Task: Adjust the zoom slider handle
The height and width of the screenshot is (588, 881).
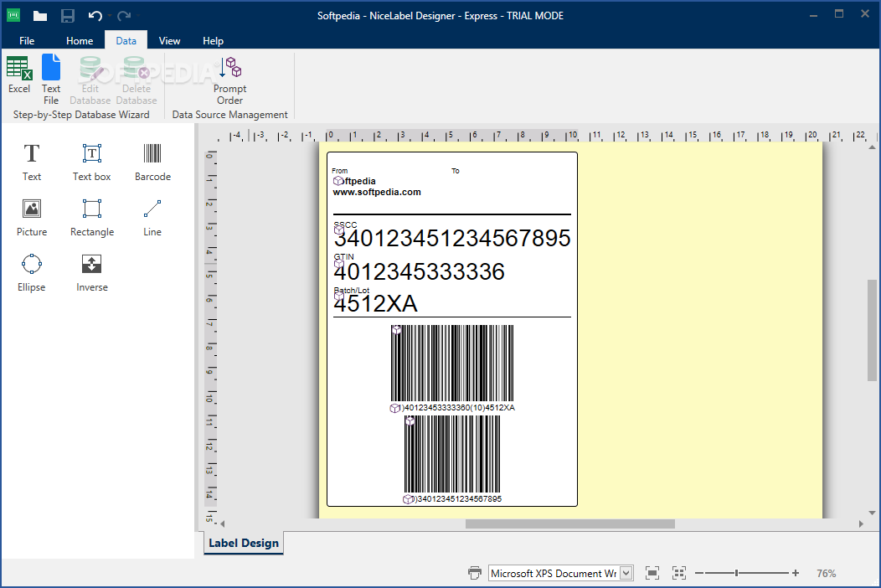Action: 736,573
